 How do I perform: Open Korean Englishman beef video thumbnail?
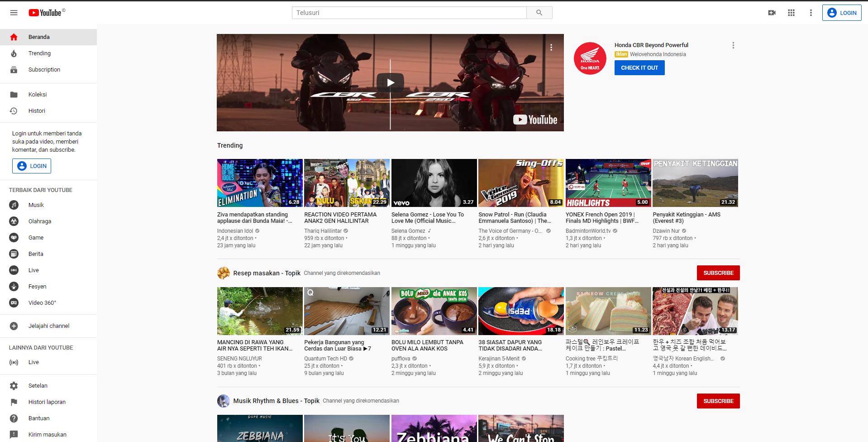pos(695,311)
